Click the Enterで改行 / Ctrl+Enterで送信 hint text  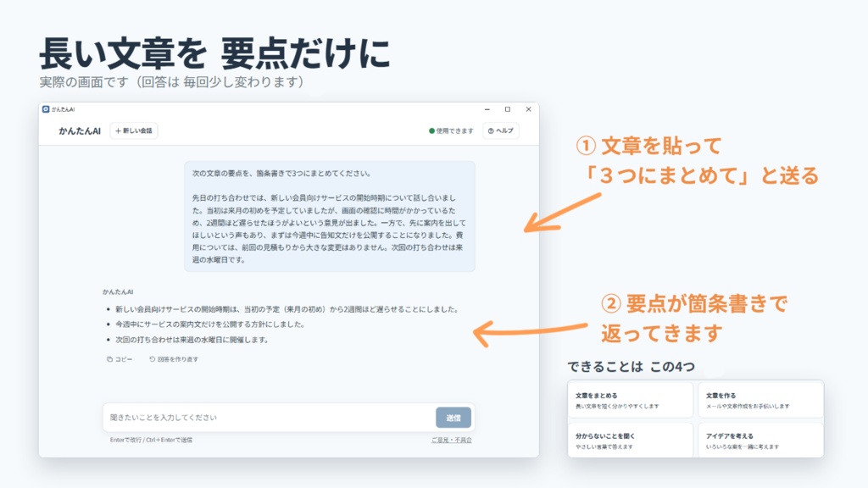(151, 440)
